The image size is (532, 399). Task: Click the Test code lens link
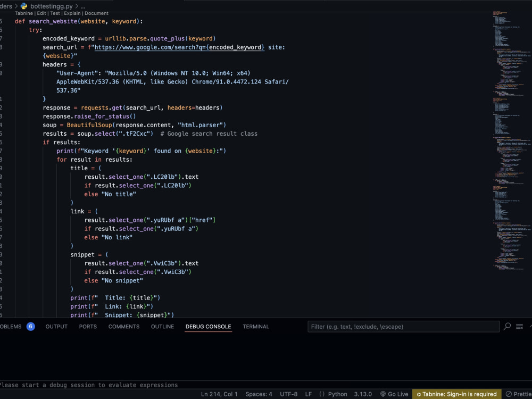click(55, 13)
